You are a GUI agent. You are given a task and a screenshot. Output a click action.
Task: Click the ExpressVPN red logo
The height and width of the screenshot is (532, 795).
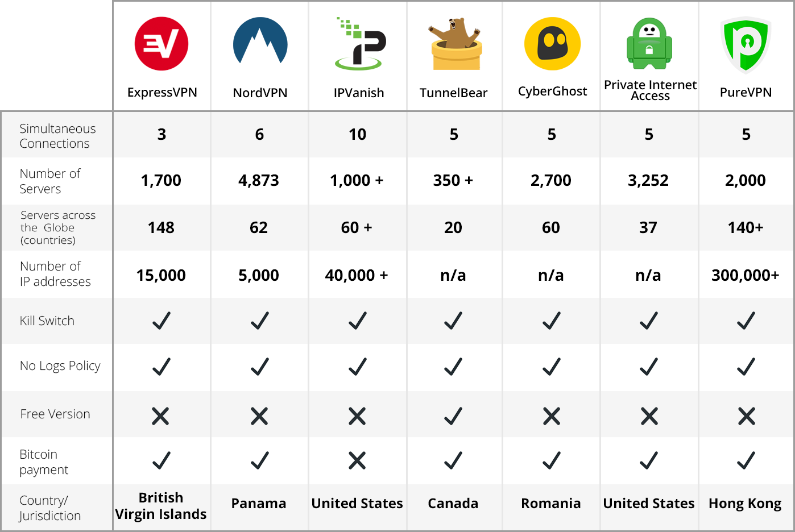coord(162,44)
